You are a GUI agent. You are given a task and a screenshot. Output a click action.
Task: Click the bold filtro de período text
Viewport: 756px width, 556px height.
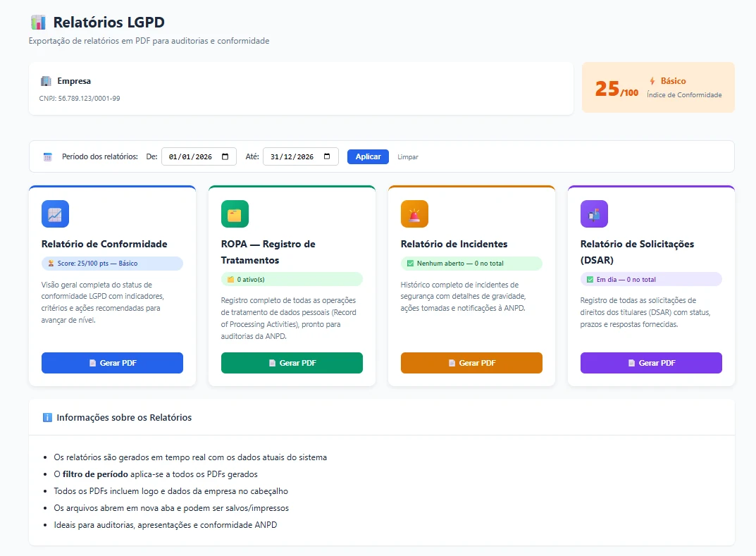[95, 474]
